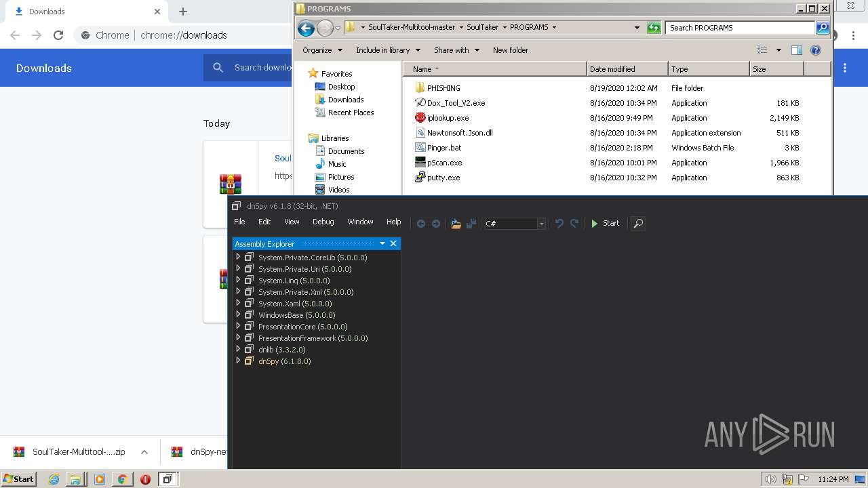Sort by Name column header
Image resolution: width=868 pixels, height=488 pixels.
tap(495, 69)
